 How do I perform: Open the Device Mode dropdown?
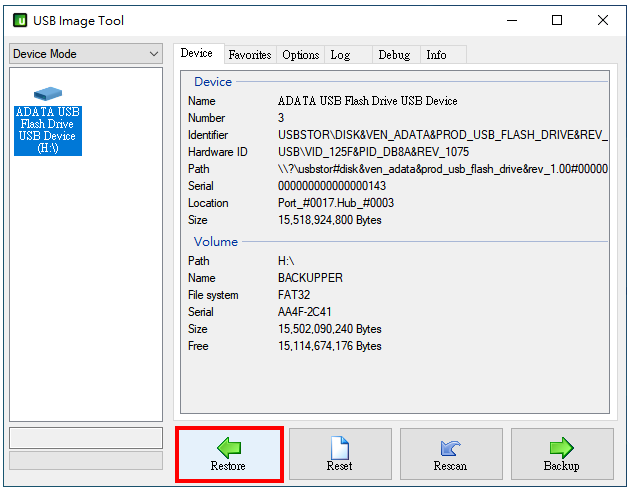[86, 54]
